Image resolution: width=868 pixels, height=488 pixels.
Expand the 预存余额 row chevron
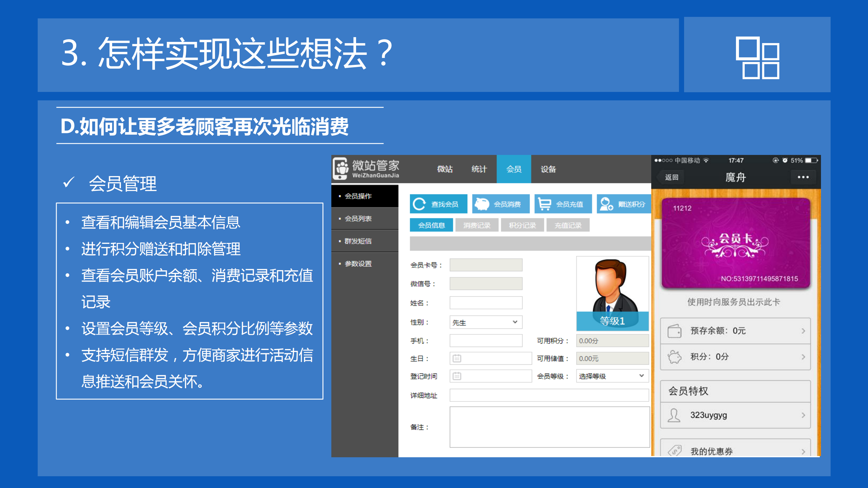[x=805, y=331]
